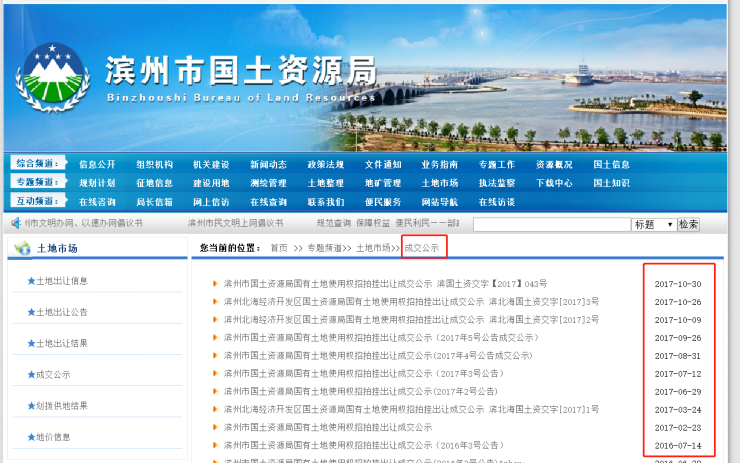Open the notice dated 2017-02-23
Viewport: 740px width, 463px height.
pos(328,427)
